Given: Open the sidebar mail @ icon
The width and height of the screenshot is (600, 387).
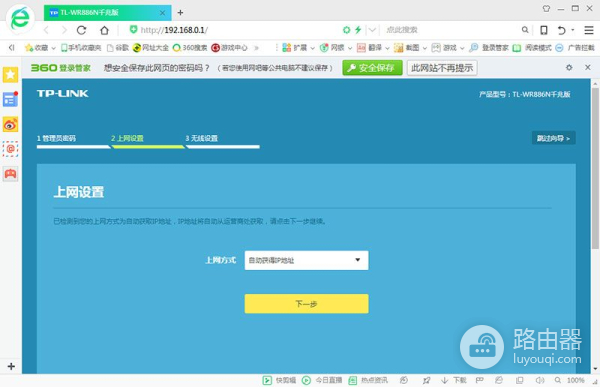Looking at the screenshot, I should pyautogui.click(x=10, y=149).
